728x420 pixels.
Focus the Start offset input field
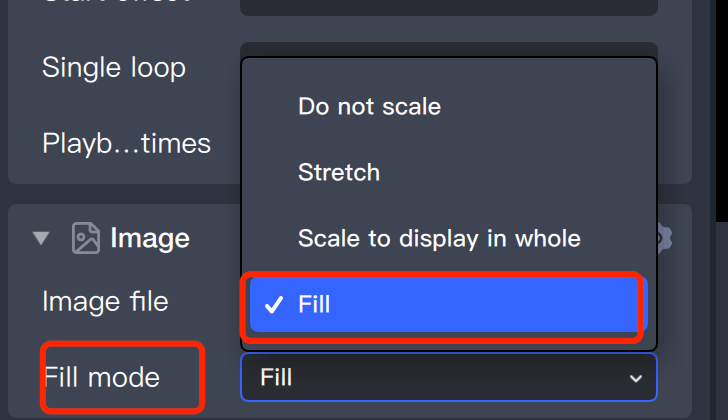(448, 5)
